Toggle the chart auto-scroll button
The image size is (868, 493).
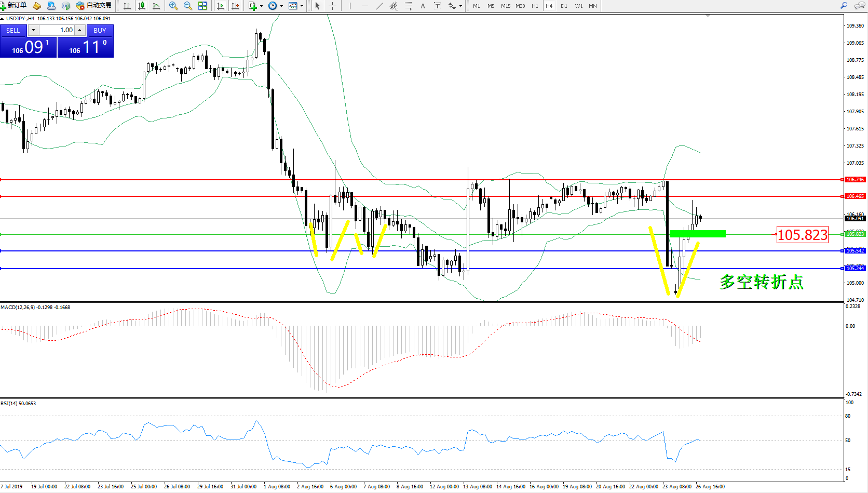pos(221,6)
